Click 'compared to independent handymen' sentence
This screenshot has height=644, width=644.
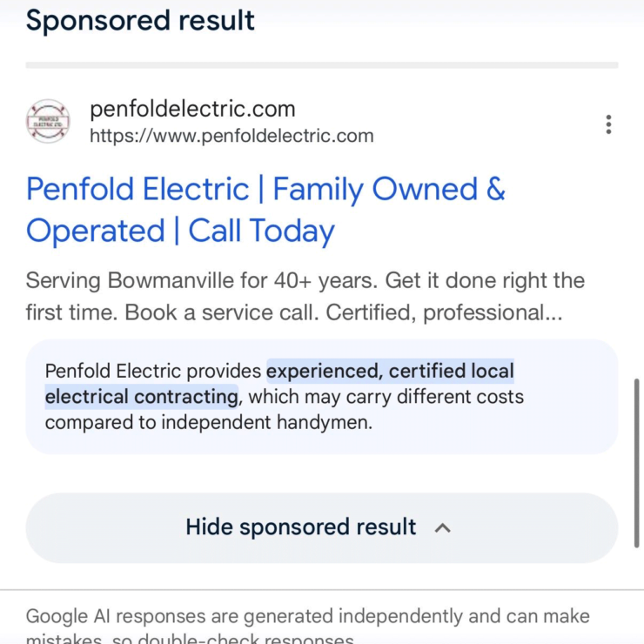209,423
